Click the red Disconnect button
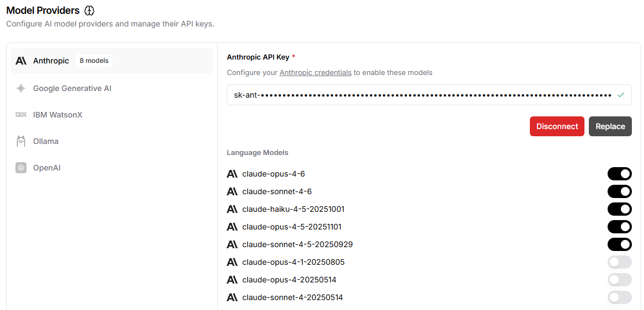Image resolution: width=644 pixels, height=310 pixels. (x=557, y=126)
